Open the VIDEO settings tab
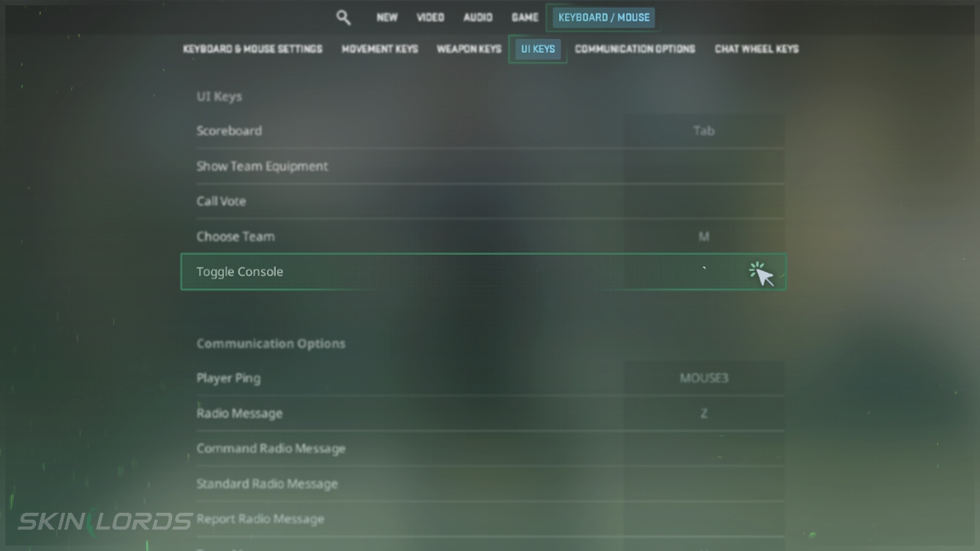Screen dimensions: 980x551 [x=430, y=18]
